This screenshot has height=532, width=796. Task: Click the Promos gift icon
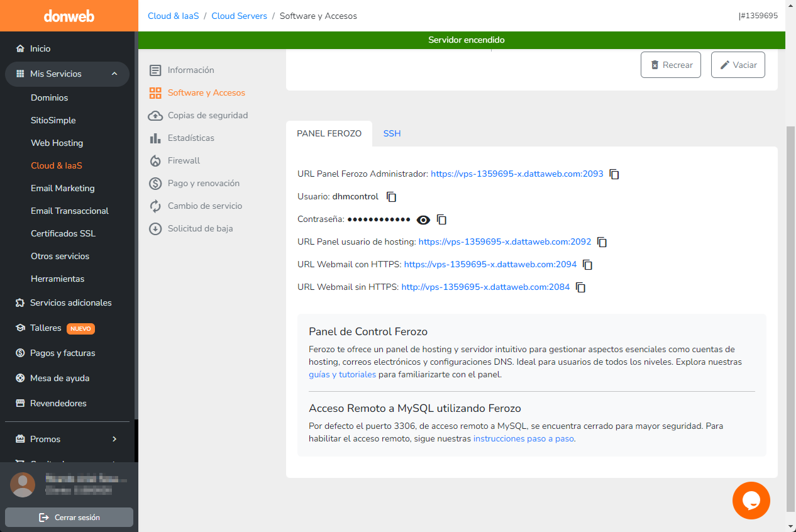[x=20, y=439]
